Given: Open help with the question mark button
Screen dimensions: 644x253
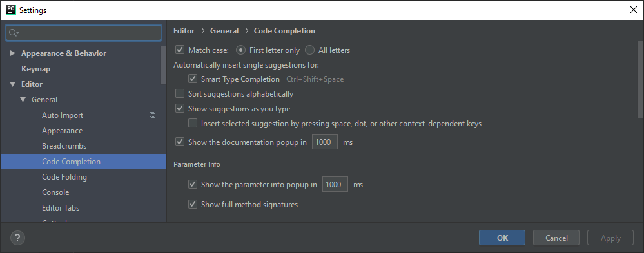Looking at the screenshot, I should point(17,238).
